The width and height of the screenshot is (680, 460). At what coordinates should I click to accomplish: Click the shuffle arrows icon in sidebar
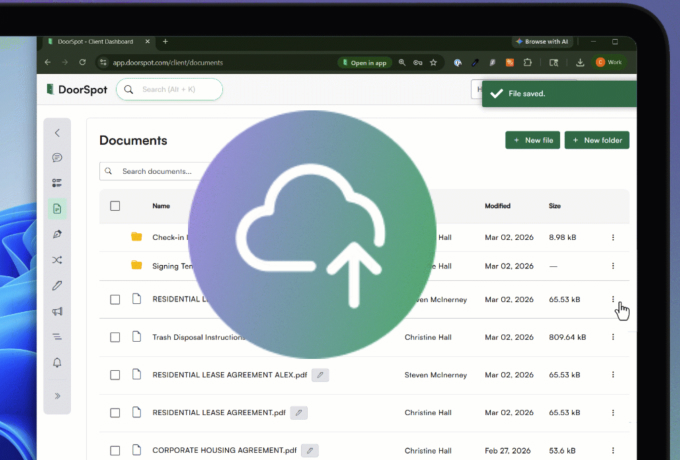(57, 260)
